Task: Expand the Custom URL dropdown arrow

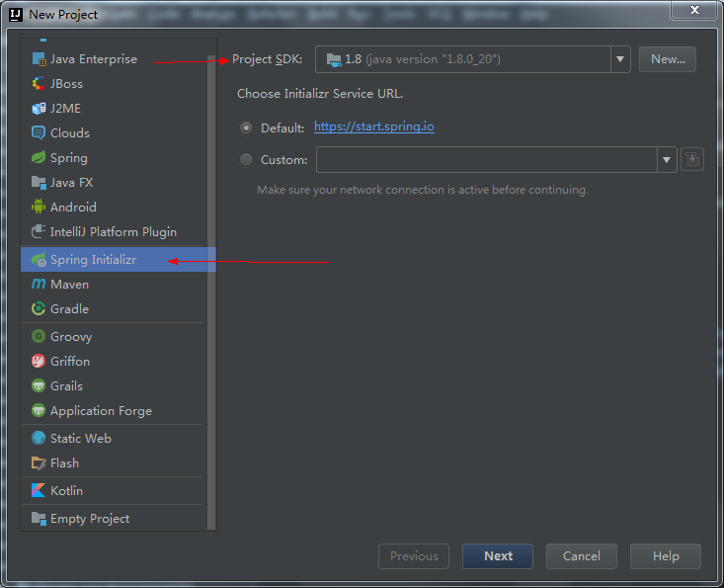Action: coord(666,160)
